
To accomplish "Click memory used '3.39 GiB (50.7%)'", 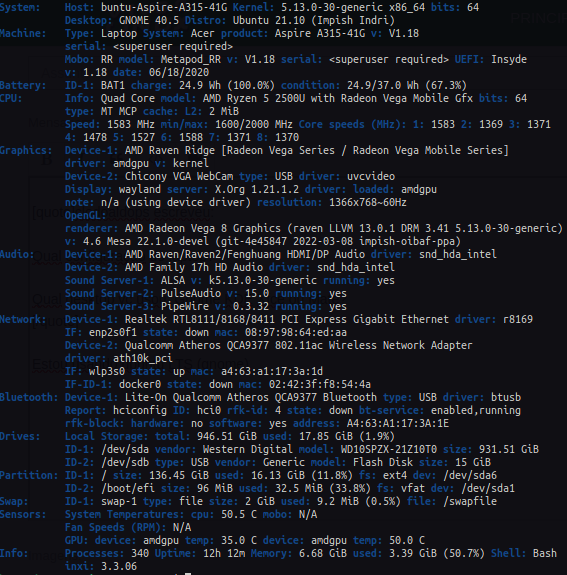I will (x=437, y=554).
